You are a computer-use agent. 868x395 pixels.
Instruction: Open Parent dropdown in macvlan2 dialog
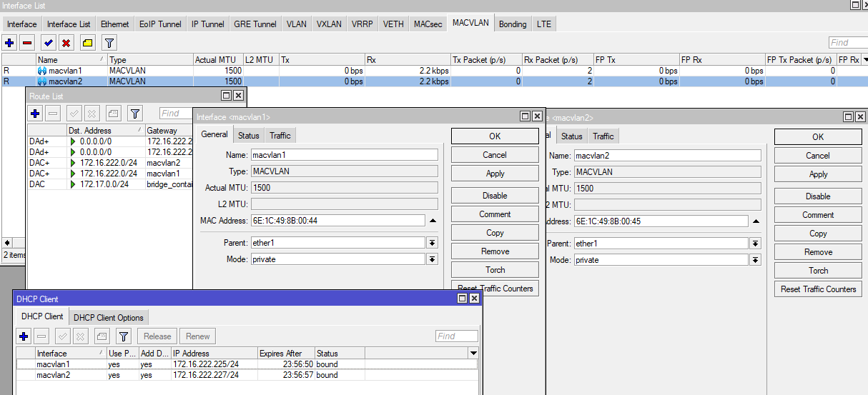point(755,244)
